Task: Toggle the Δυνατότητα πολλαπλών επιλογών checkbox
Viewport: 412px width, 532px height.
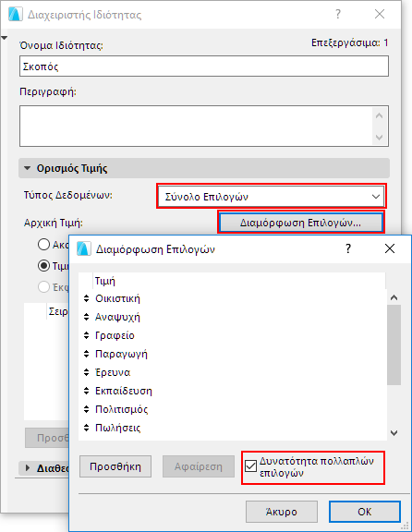Action: click(250, 466)
